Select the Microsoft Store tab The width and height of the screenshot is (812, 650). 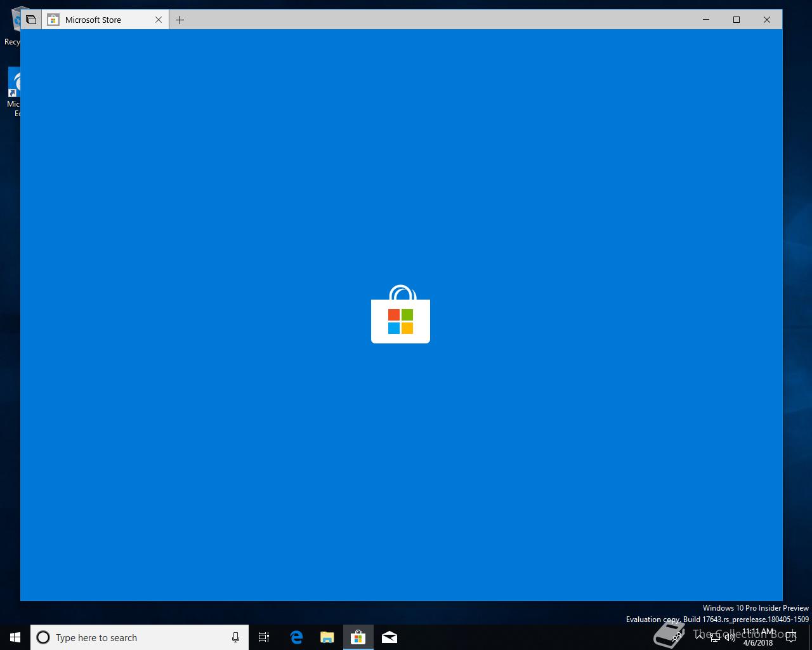click(105, 20)
